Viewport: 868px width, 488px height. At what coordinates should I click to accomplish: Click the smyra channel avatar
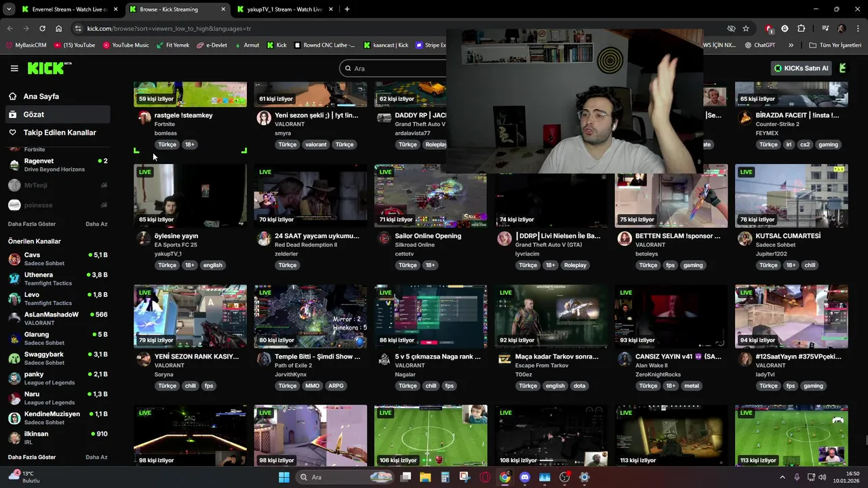(264, 118)
